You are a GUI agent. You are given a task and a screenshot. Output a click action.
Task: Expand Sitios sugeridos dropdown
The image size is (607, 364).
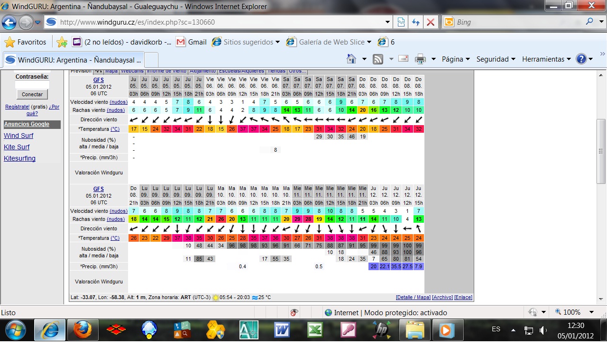coord(277,42)
